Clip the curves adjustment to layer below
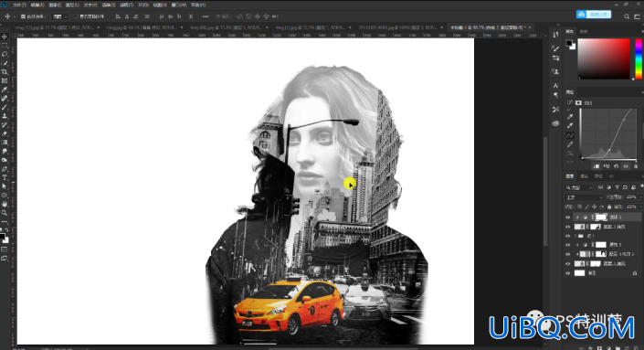 596,166
